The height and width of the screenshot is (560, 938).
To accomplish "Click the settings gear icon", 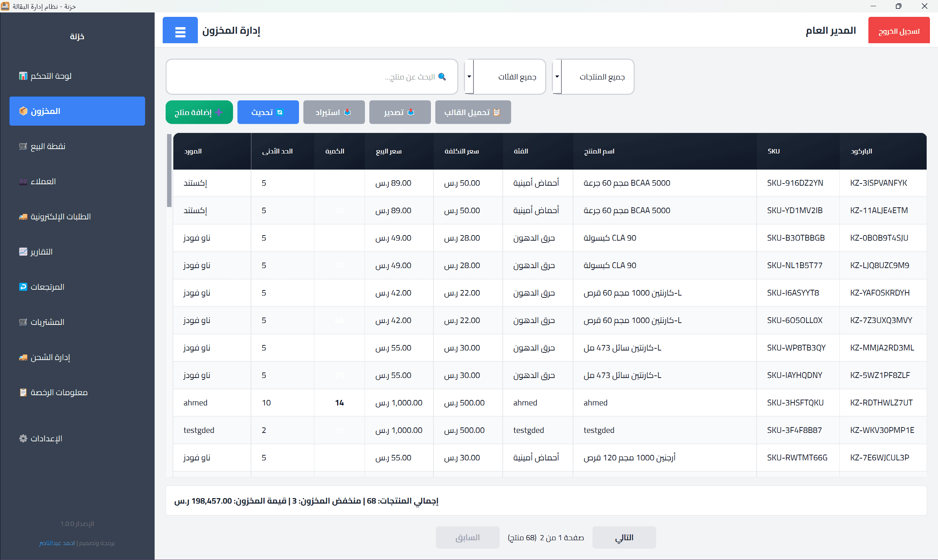I will [x=23, y=438].
